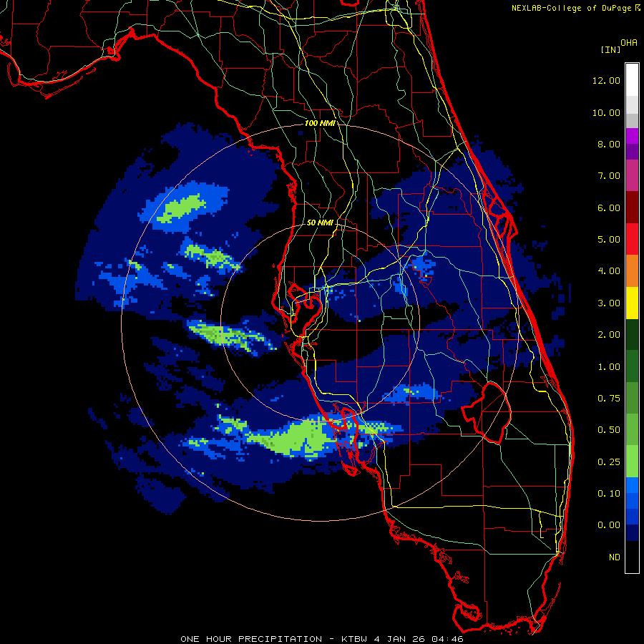Click the 100 NMI range ring label
644x644 pixels.
point(320,123)
